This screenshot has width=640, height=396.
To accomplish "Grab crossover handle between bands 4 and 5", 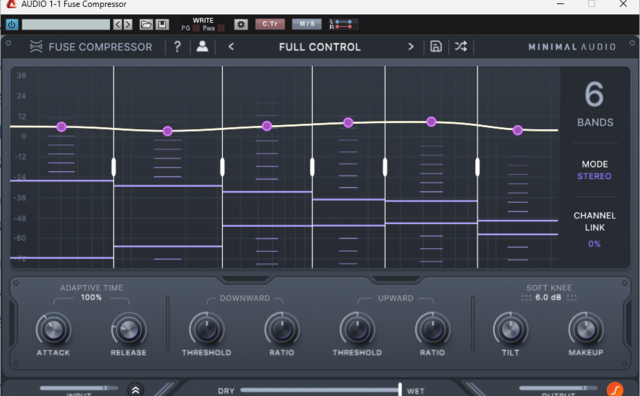I will point(385,167).
